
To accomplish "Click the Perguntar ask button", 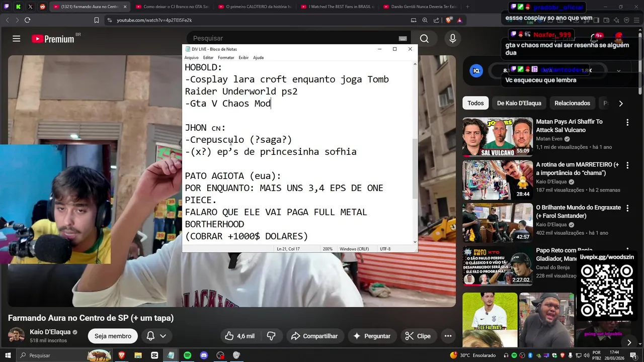I will click(x=372, y=336).
